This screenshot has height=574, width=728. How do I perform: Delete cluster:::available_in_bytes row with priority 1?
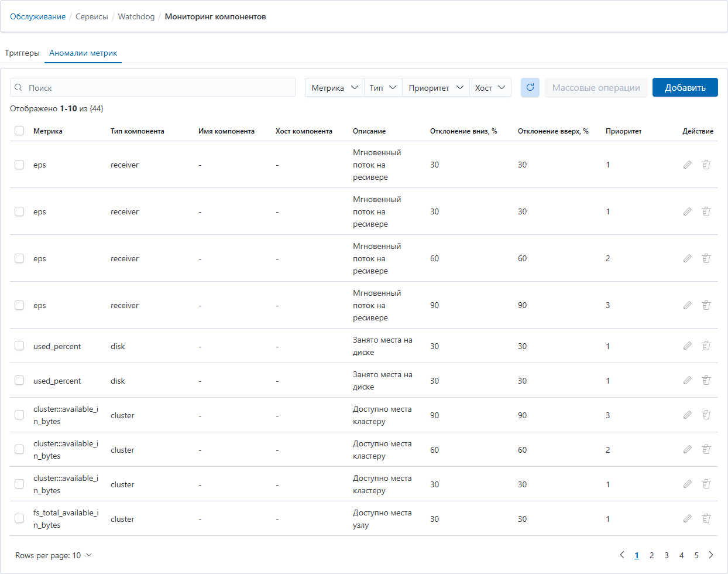point(706,484)
